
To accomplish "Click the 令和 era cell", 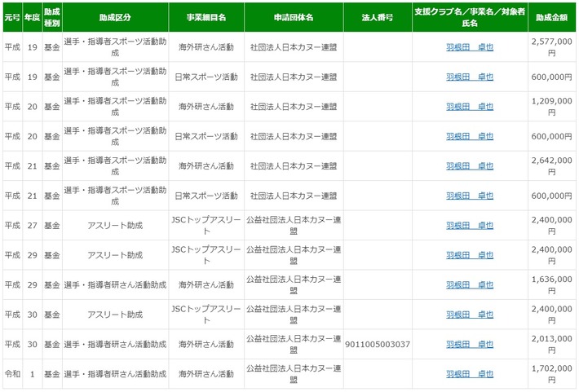I will (12, 374).
